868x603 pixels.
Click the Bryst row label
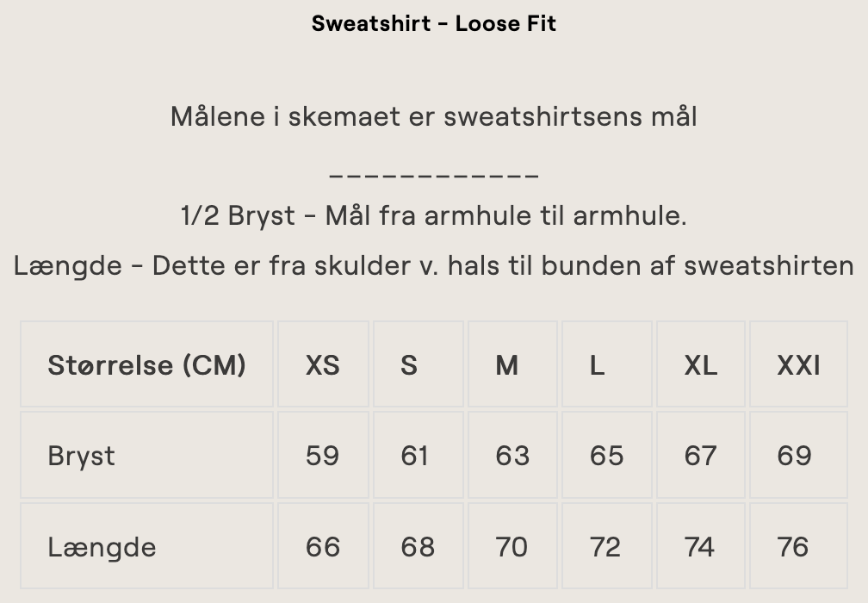tap(82, 456)
